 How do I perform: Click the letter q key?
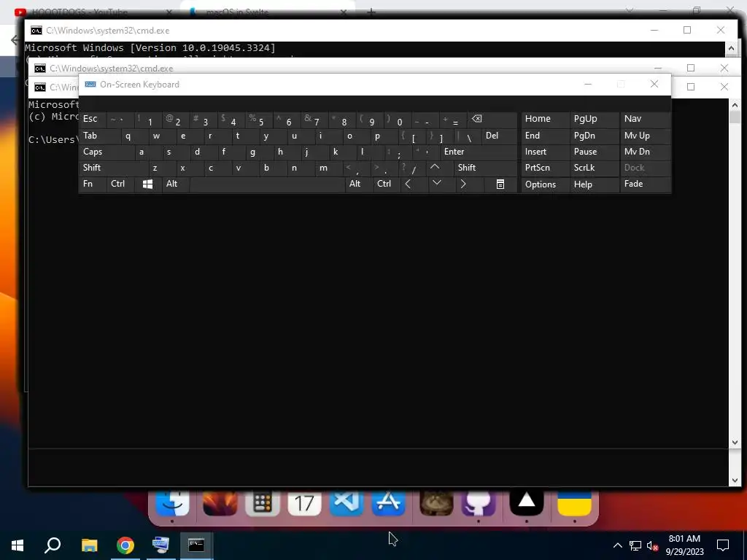coord(134,136)
